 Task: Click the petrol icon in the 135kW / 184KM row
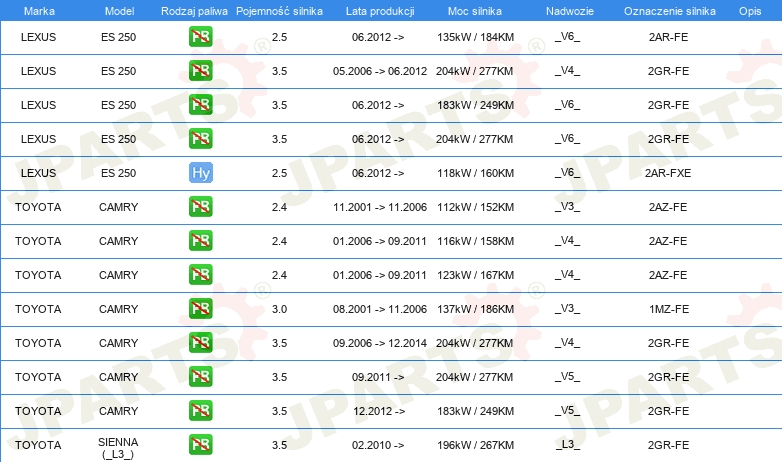[200, 37]
